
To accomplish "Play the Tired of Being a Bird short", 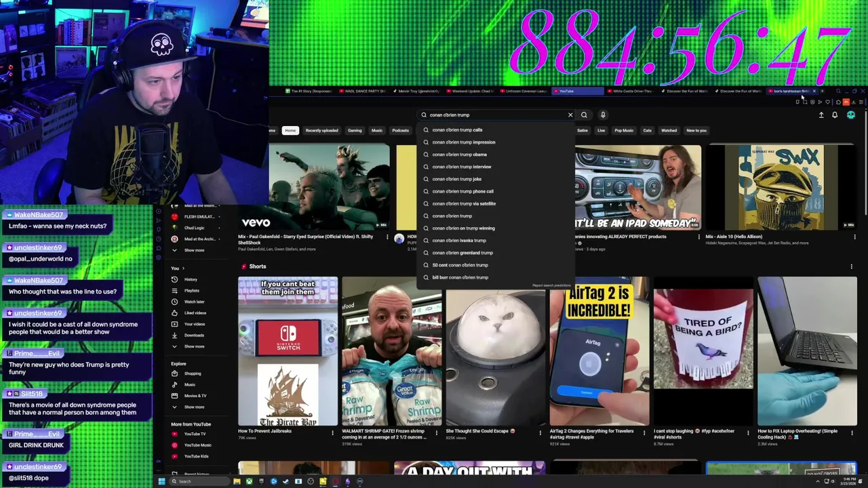I will [x=703, y=351].
